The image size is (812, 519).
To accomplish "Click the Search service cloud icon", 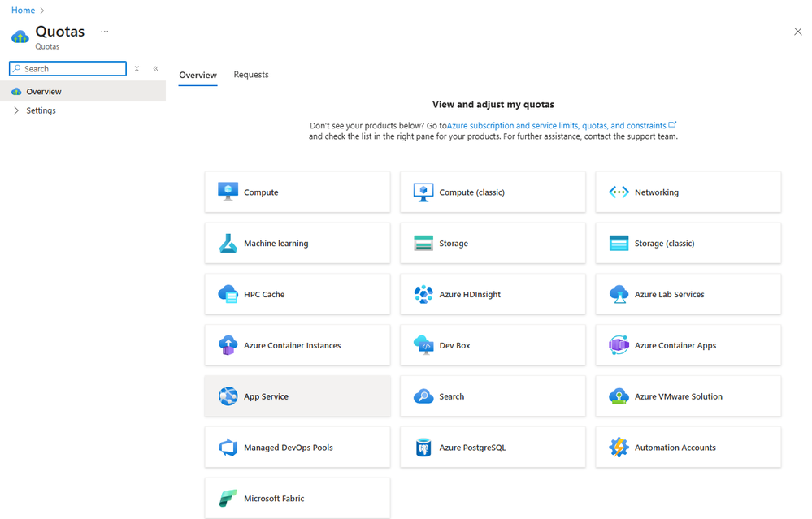I will [x=423, y=396].
